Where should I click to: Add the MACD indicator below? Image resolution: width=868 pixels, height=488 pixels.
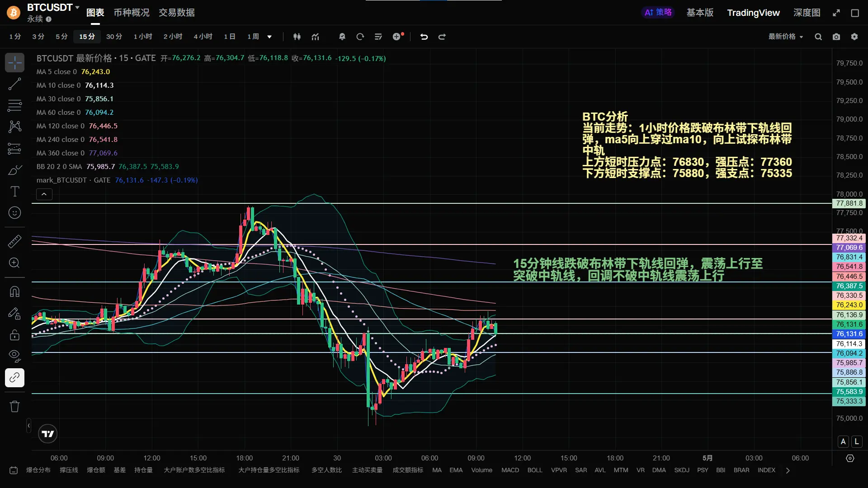510,470
